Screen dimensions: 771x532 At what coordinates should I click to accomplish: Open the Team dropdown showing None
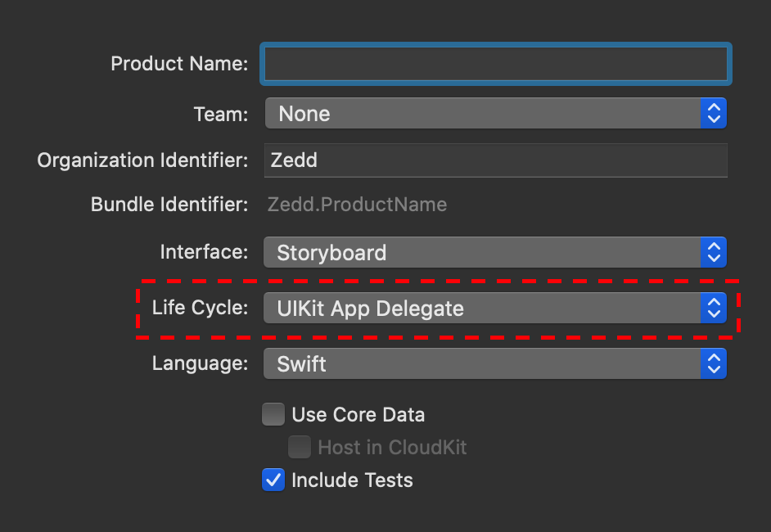click(x=483, y=114)
